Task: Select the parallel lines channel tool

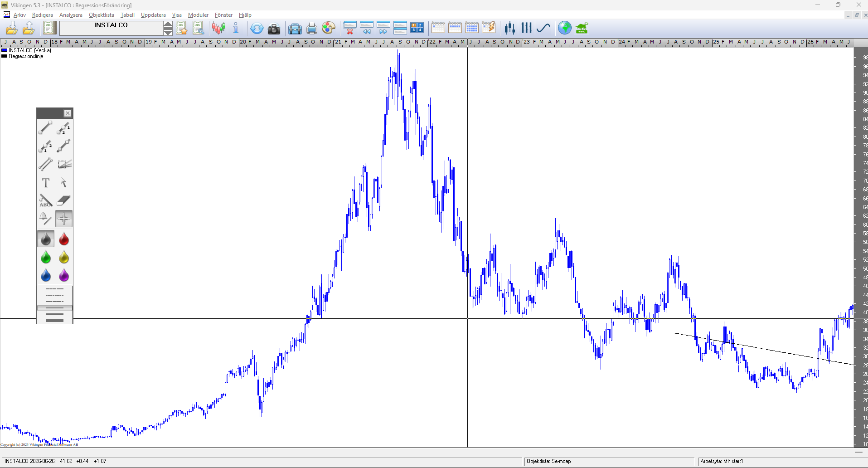Action: 45,164
